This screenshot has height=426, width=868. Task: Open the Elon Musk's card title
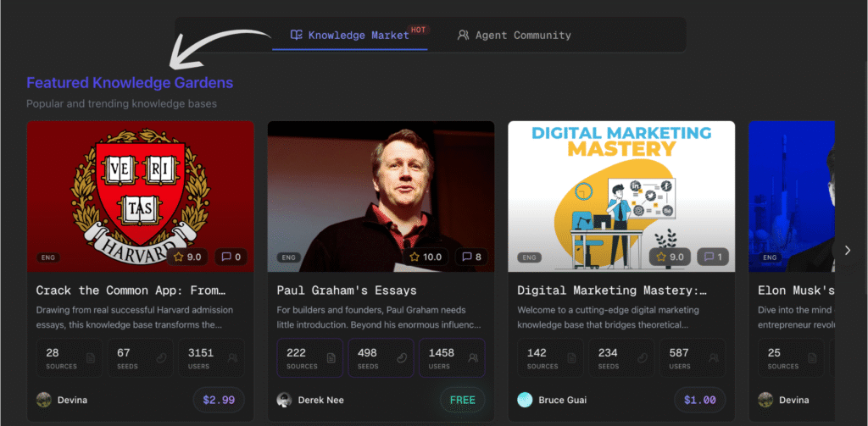coord(796,290)
